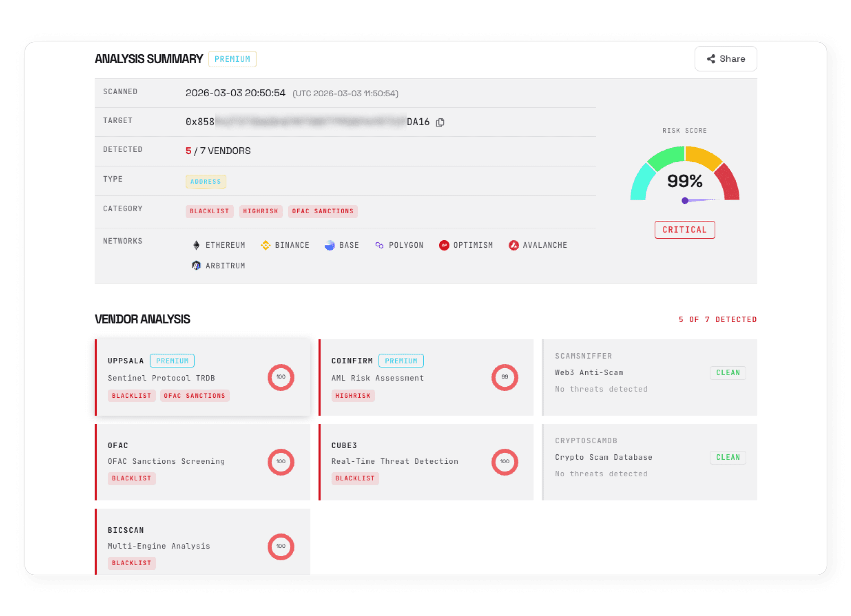The width and height of the screenshot is (851, 616).
Task: Click the Base network icon
Action: tap(330, 245)
